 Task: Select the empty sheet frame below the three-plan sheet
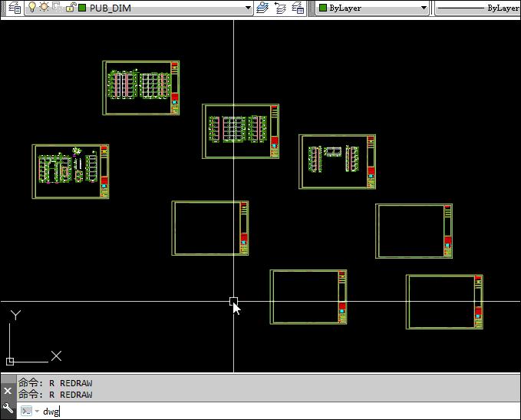(x=414, y=231)
